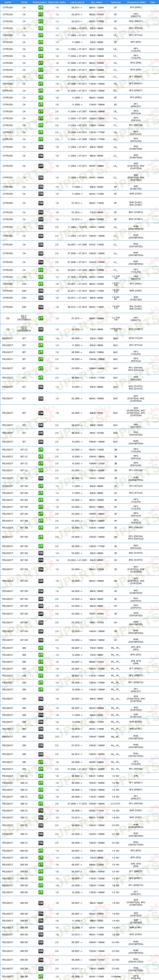Click petrol icon in Citroen C4 8FP (EP3) row
The width and height of the screenshot is (159, 980).
point(41,42)
